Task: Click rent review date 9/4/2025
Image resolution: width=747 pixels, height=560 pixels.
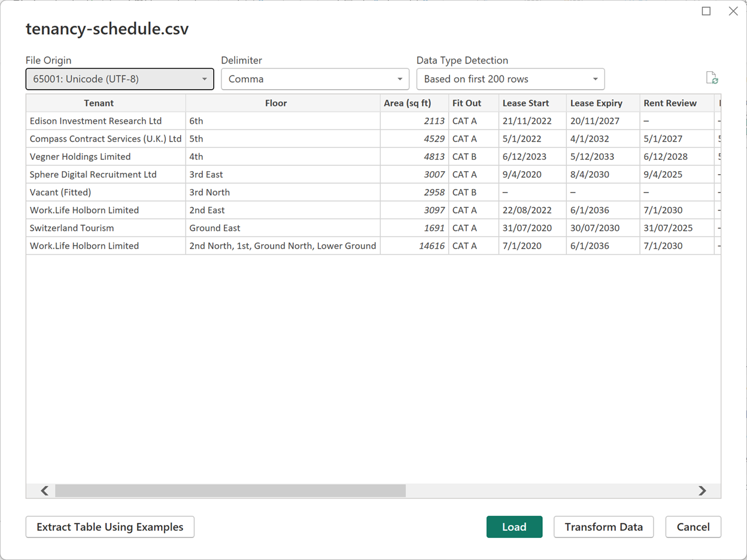Action: pyautogui.click(x=677, y=175)
